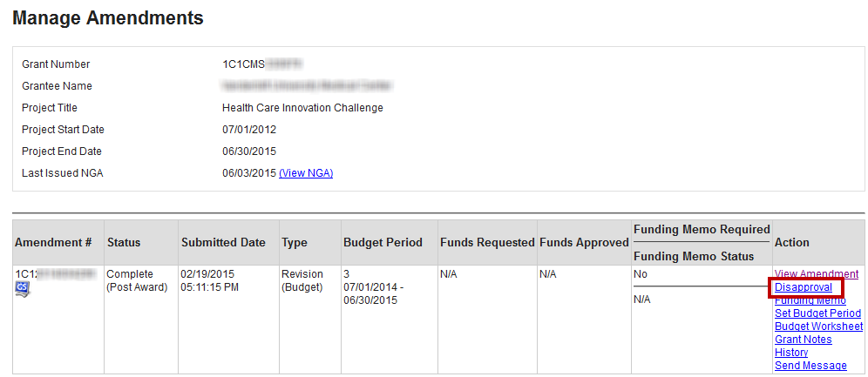Click the Budget Period column header
Image resolution: width=868 pixels, height=377 pixels.
(383, 242)
